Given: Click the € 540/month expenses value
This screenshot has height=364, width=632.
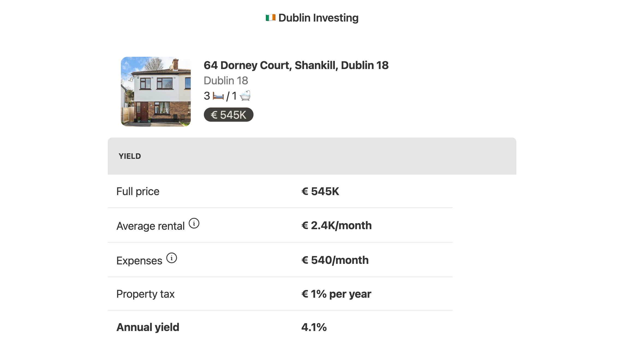Looking at the screenshot, I should point(335,260).
